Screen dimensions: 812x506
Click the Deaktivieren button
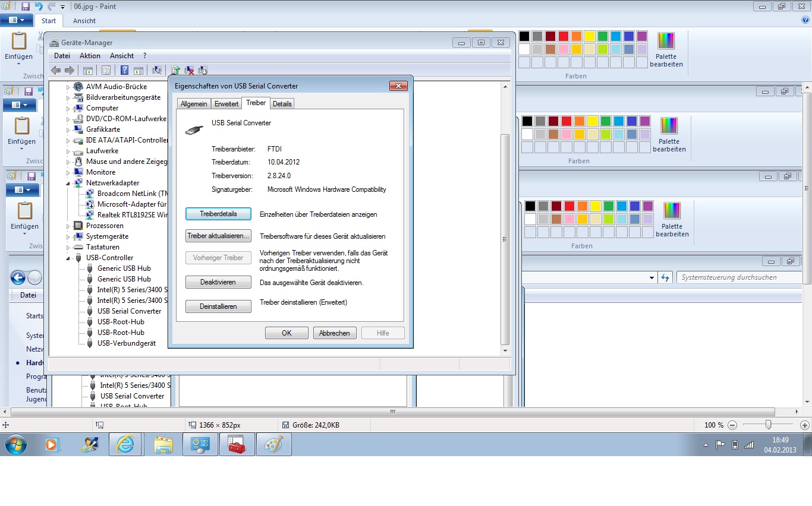tap(218, 282)
